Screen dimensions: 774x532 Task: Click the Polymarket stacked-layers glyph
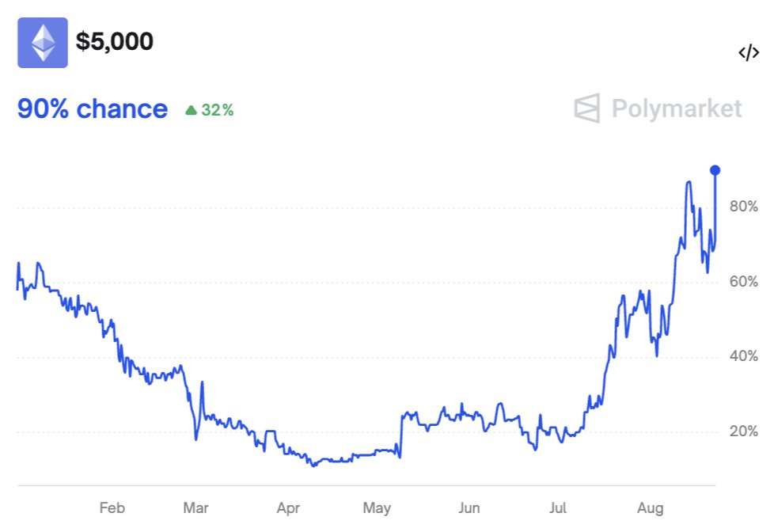[587, 109]
